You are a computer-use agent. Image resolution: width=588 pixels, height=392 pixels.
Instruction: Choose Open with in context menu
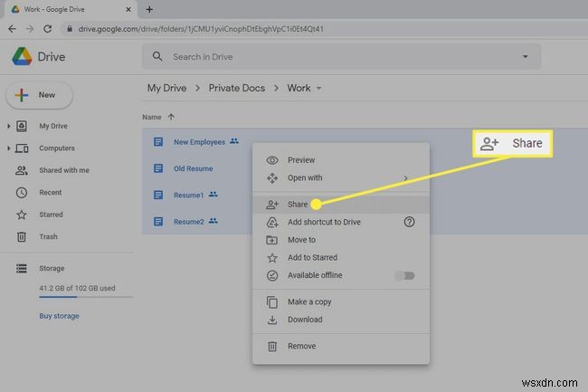click(x=341, y=177)
